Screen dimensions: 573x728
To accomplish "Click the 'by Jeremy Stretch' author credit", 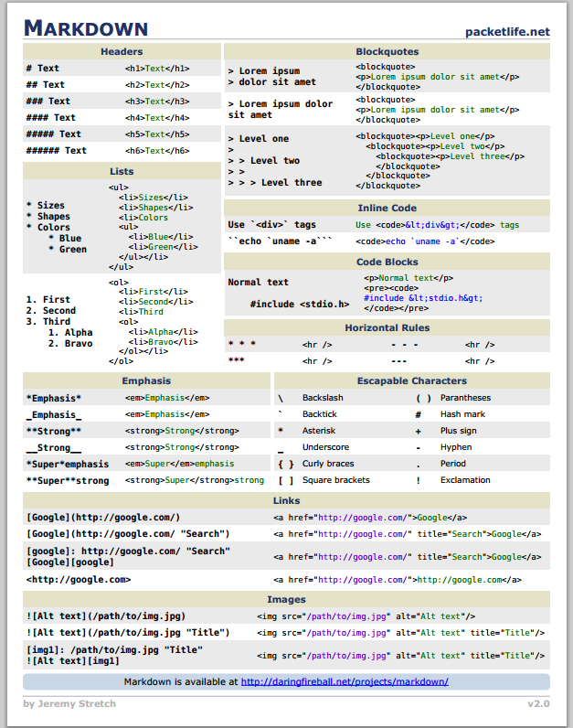I will tap(69, 703).
